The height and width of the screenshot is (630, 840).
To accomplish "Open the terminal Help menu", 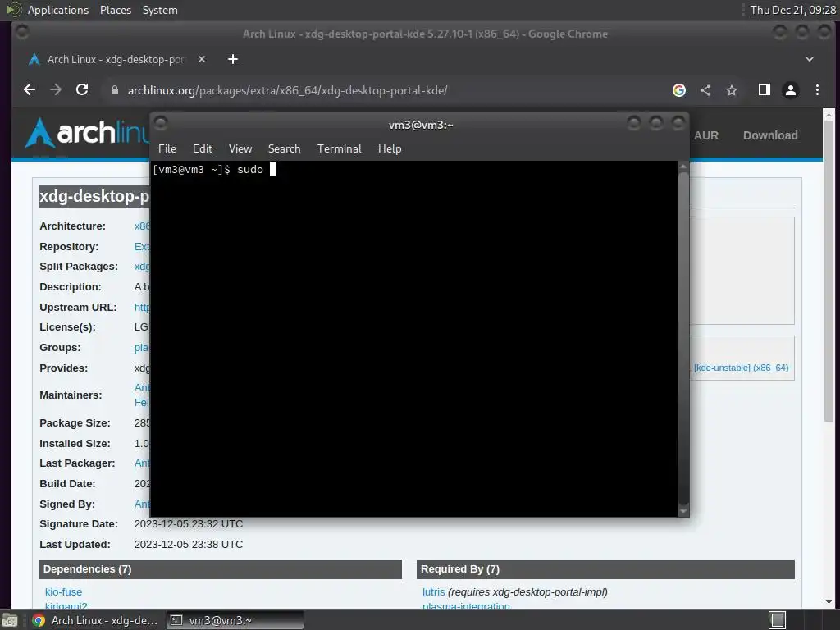I will pos(390,149).
